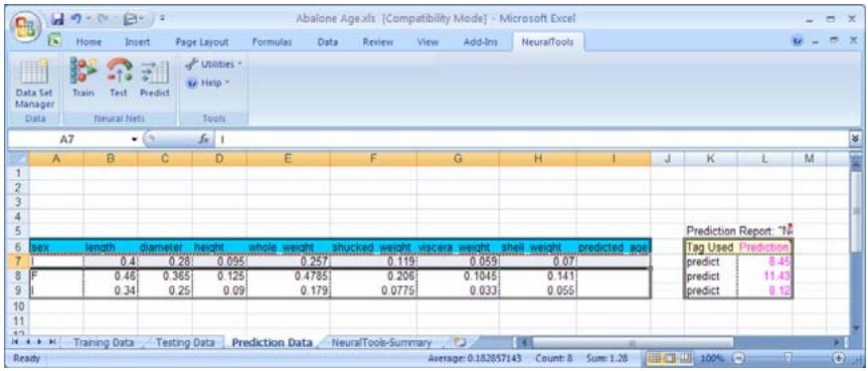Select Normal view in status bar
Screen dimensions: 868x371
pos(654,358)
